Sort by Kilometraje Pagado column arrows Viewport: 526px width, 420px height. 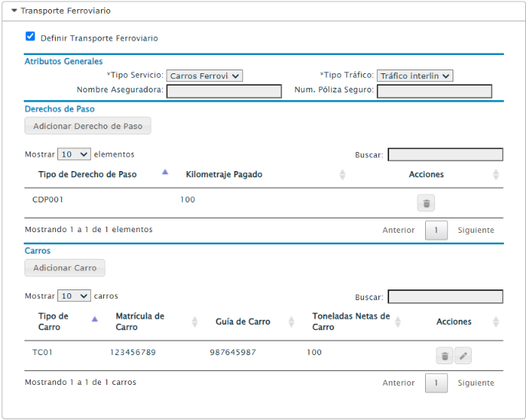click(343, 174)
